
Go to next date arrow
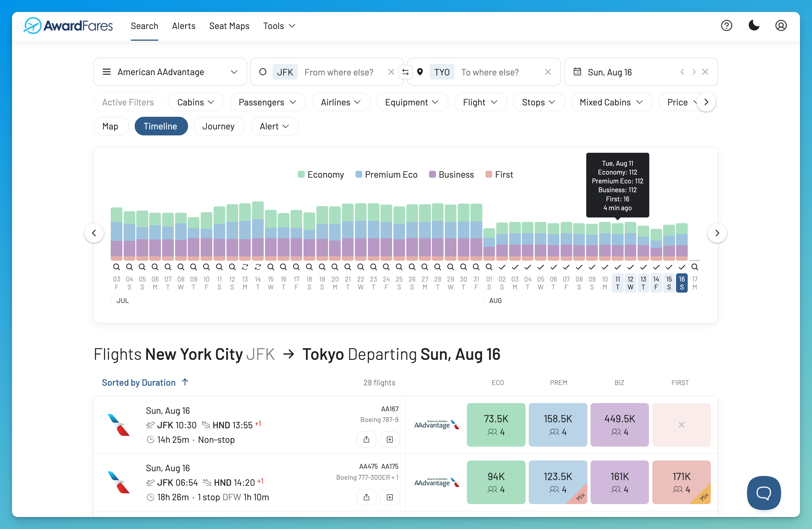pyautogui.click(x=694, y=72)
